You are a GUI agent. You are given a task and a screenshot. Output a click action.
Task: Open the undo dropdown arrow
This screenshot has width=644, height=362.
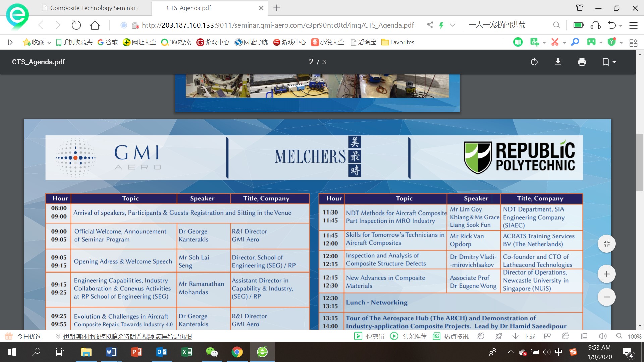point(621,25)
